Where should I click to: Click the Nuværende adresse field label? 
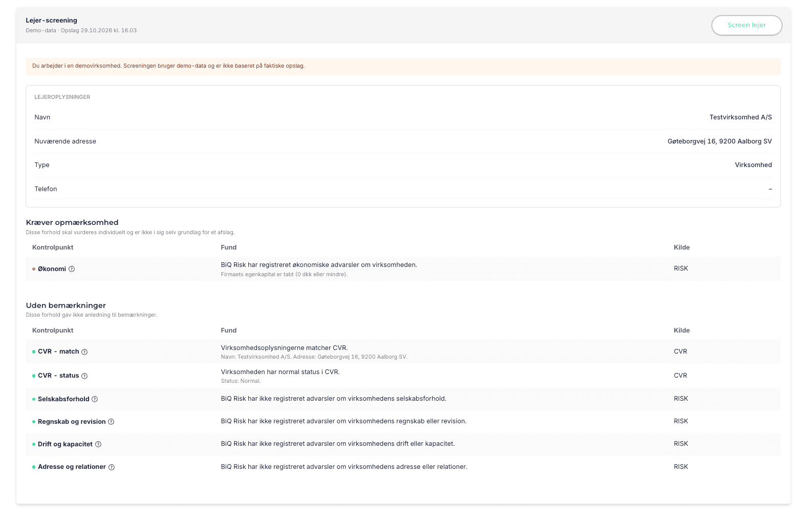(x=65, y=141)
